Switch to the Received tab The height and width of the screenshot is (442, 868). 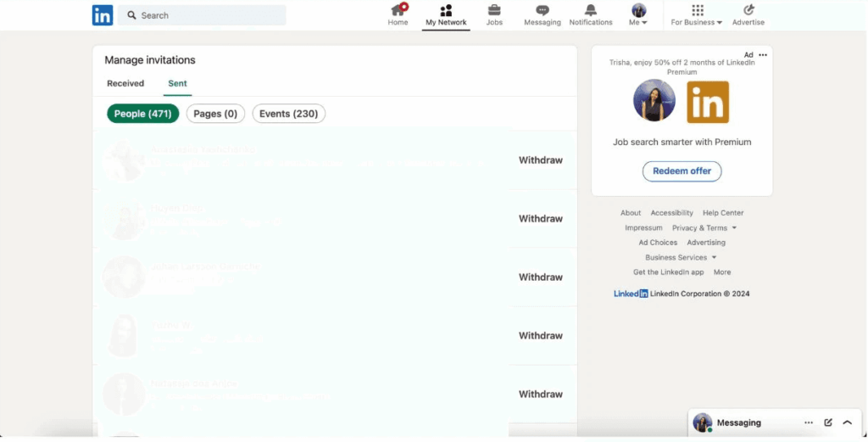tap(125, 83)
